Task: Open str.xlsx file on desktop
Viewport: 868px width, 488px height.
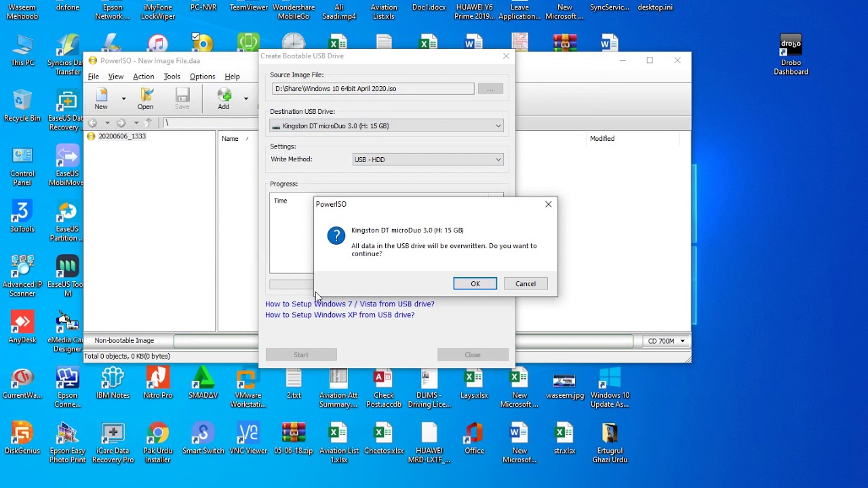Action: (564, 437)
